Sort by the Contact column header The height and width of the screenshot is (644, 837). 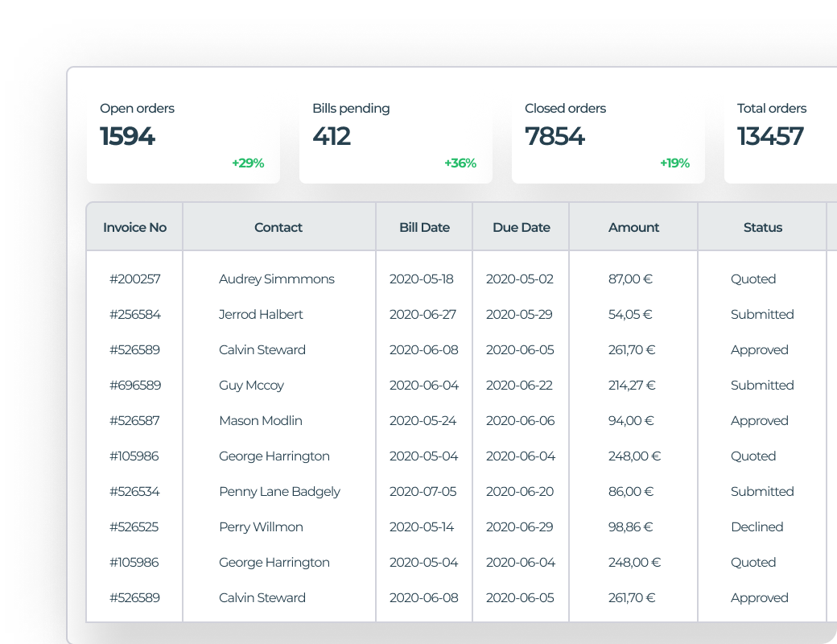pyautogui.click(x=278, y=228)
